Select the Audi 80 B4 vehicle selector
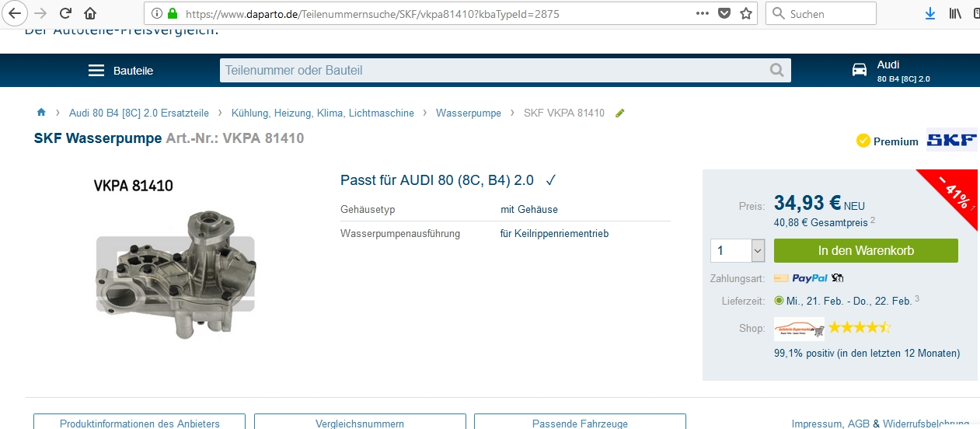Viewport: 980px width, 429px height. [x=891, y=71]
